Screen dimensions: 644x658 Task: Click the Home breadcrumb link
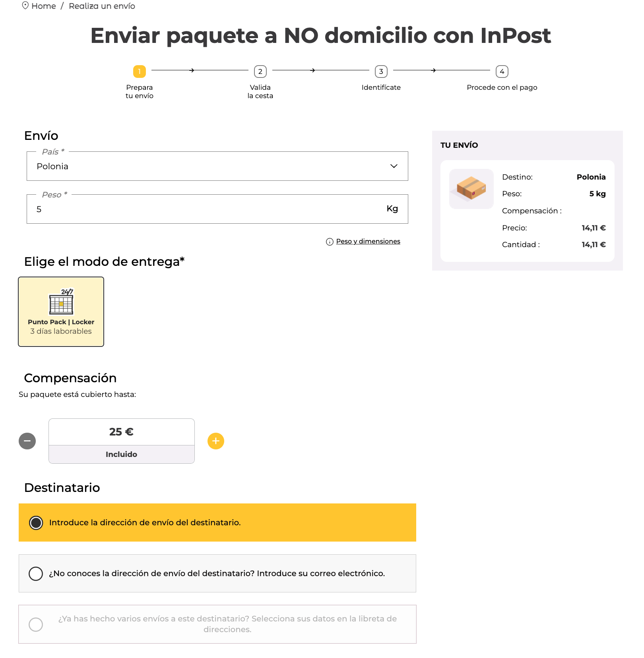click(x=44, y=6)
